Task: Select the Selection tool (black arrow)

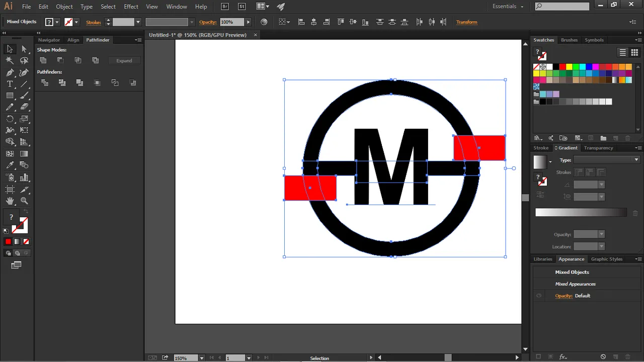Action: click(10, 49)
